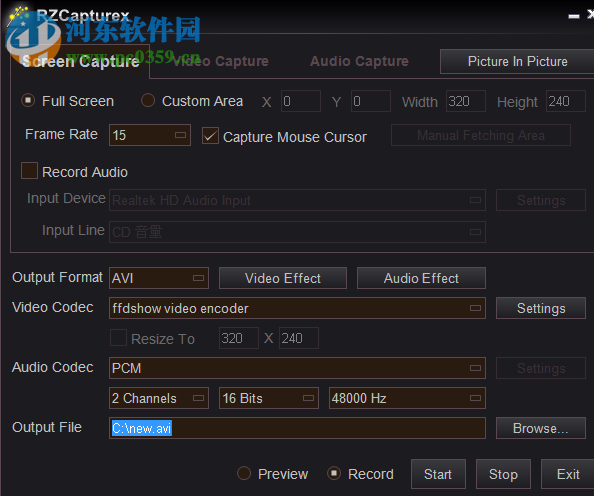Click the RZCapturex app logo icon

pyautogui.click(x=19, y=16)
